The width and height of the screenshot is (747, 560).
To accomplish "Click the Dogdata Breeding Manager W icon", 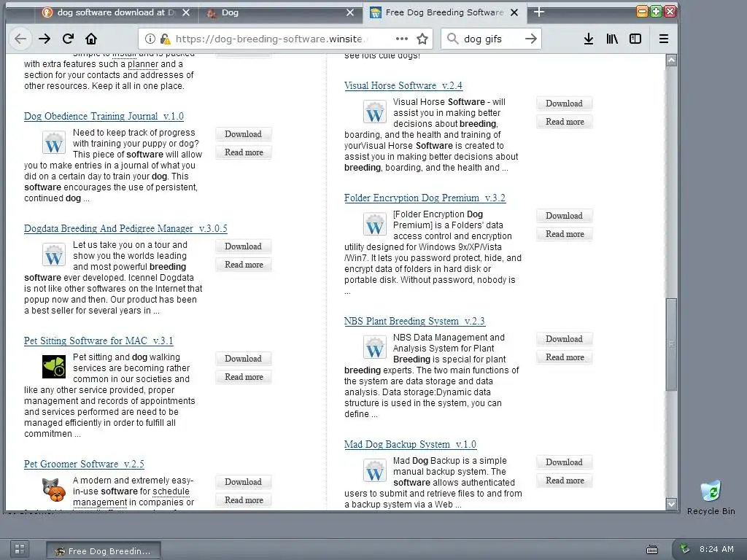I will pyautogui.click(x=54, y=254).
